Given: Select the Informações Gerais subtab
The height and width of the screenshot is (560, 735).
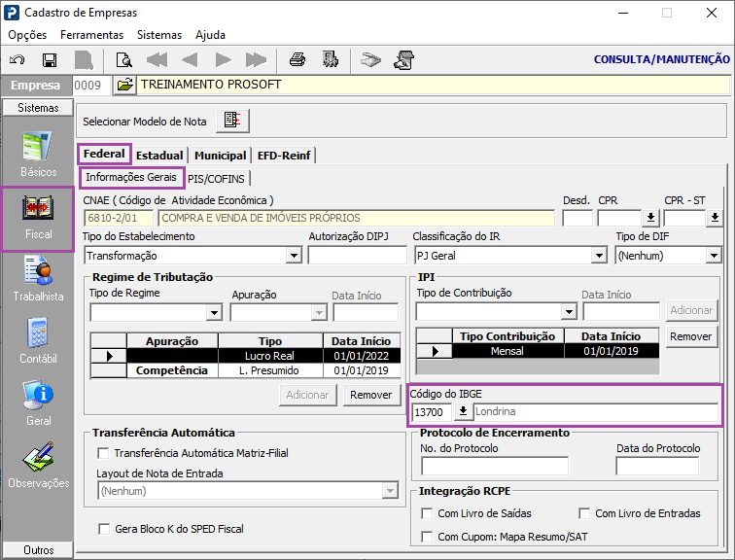Looking at the screenshot, I should [131, 177].
